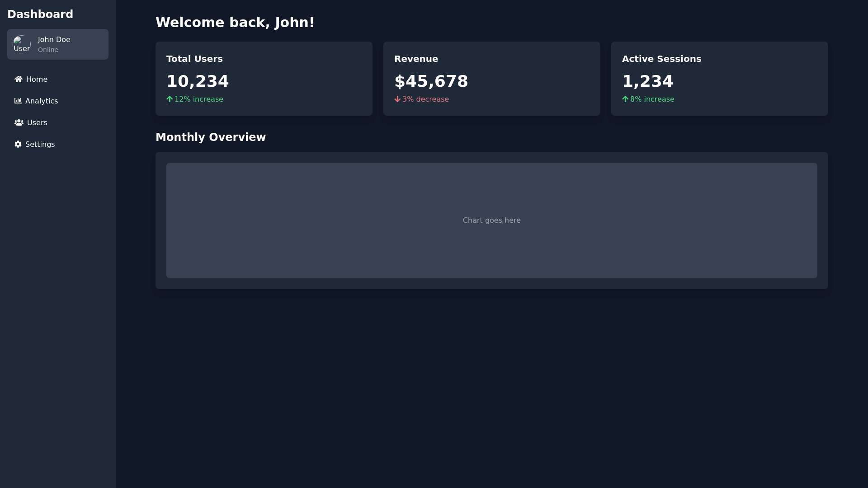Image resolution: width=868 pixels, height=488 pixels.
Task: Click the John Doe name in the profile card
Action: click(x=54, y=39)
